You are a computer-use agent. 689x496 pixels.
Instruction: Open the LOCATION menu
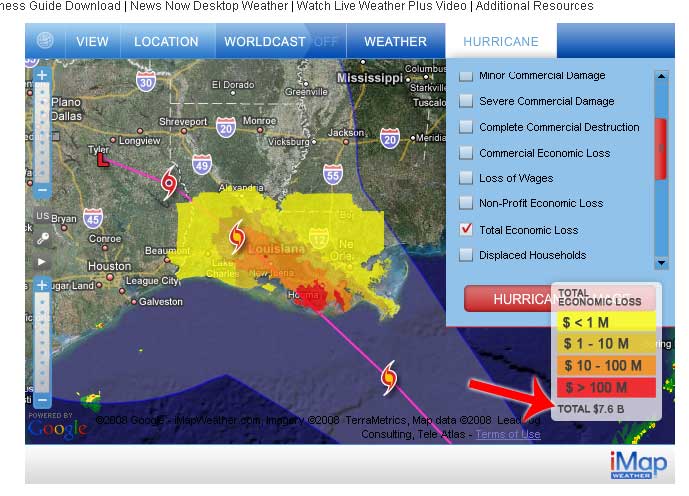pos(166,42)
